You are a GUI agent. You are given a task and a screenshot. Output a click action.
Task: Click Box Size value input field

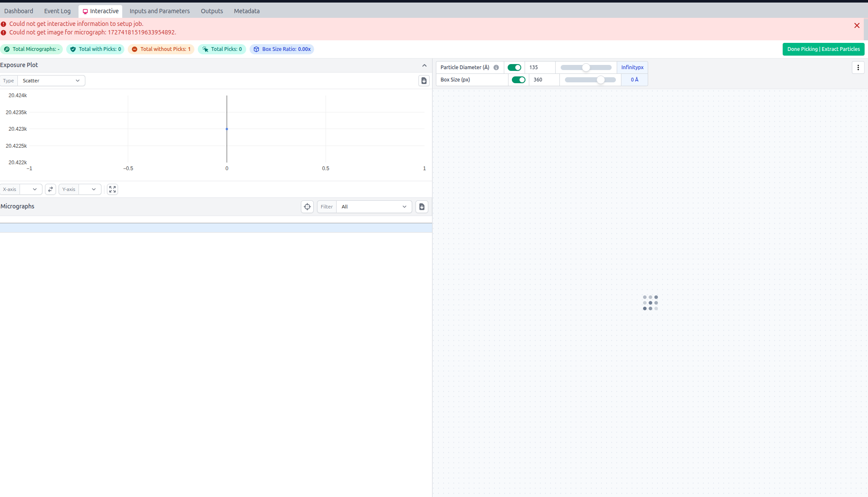click(x=544, y=80)
